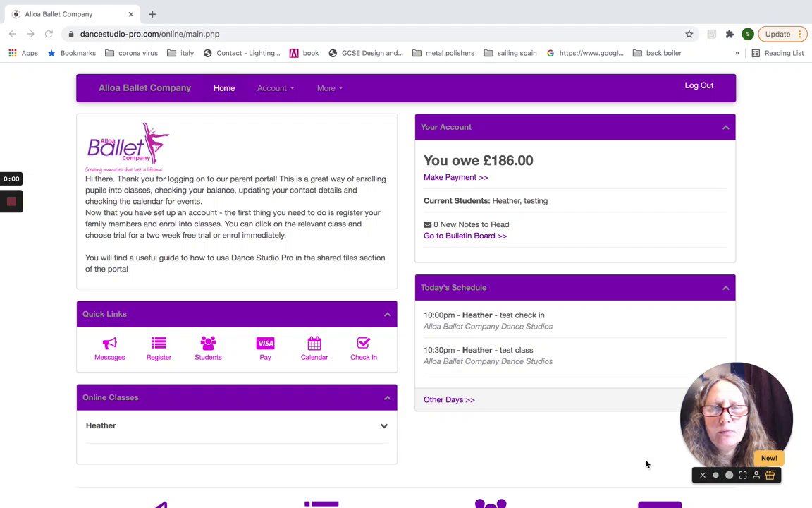
Task: Select the small circle size in webcam toolbar
Action: tap(715, 475)
